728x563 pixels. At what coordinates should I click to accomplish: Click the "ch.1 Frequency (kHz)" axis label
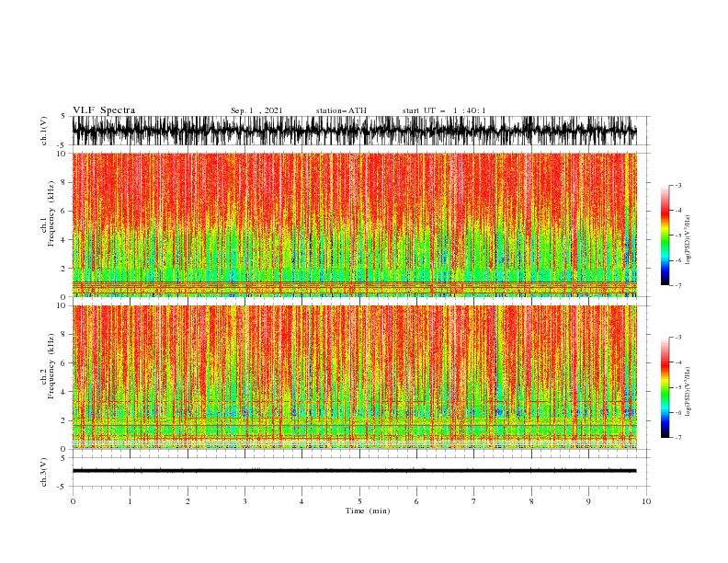(48, 215)
